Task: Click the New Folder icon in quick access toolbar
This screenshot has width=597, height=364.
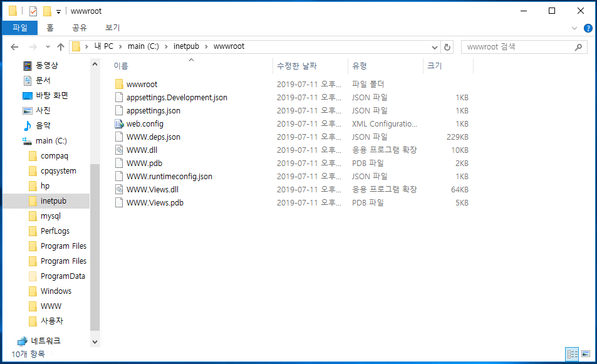Action: 47,11
